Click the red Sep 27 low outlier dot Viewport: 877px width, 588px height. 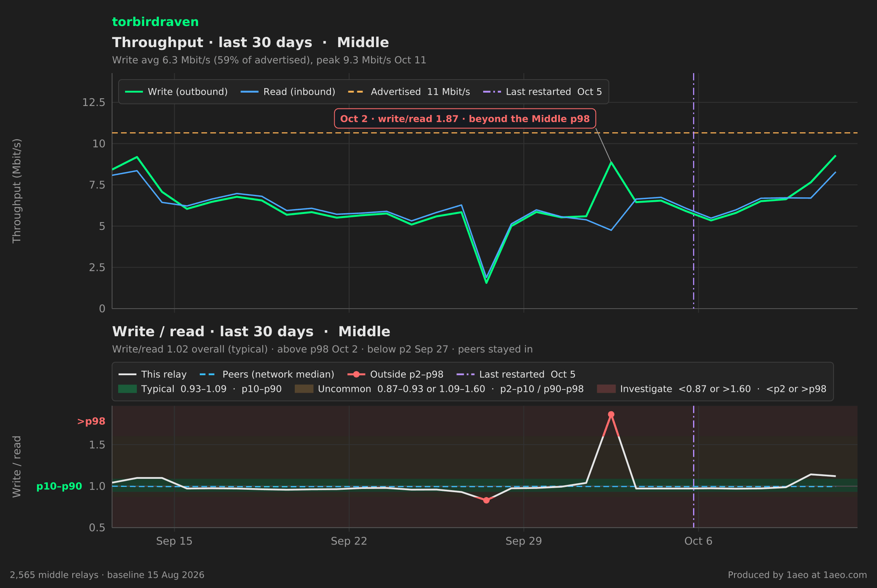pyautogui.click(x=486, y=500)
